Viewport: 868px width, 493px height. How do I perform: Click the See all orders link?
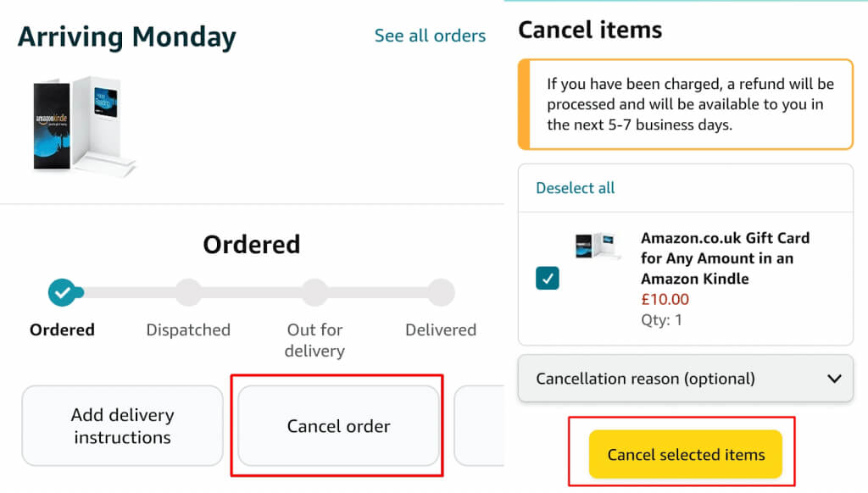[x=430, y=36]
